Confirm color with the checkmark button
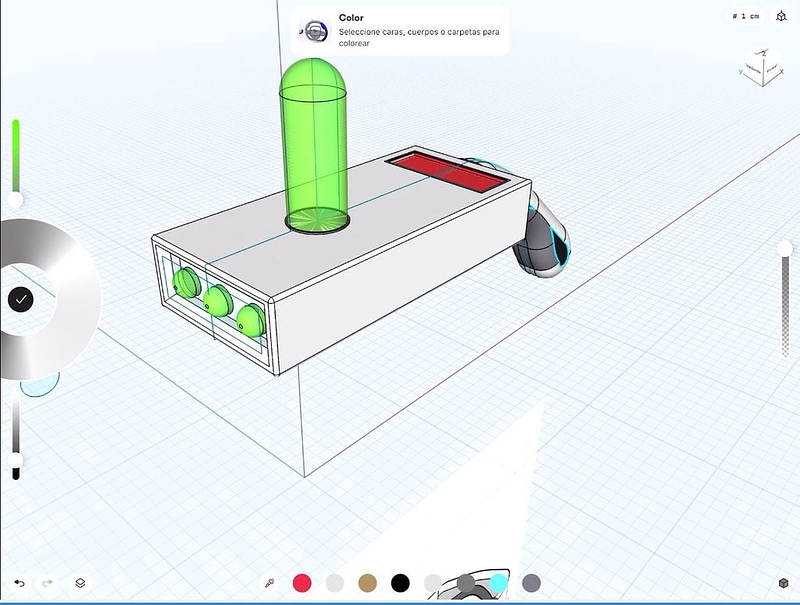Screen dimensions: 800x605 point(21,300)
